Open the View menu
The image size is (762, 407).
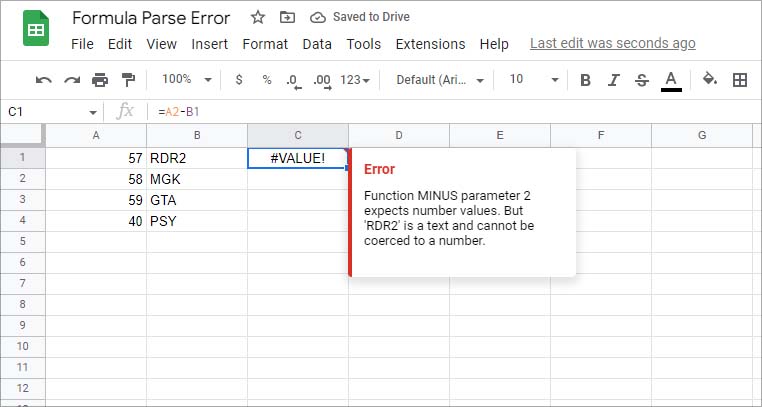click(x=161, y=44)
